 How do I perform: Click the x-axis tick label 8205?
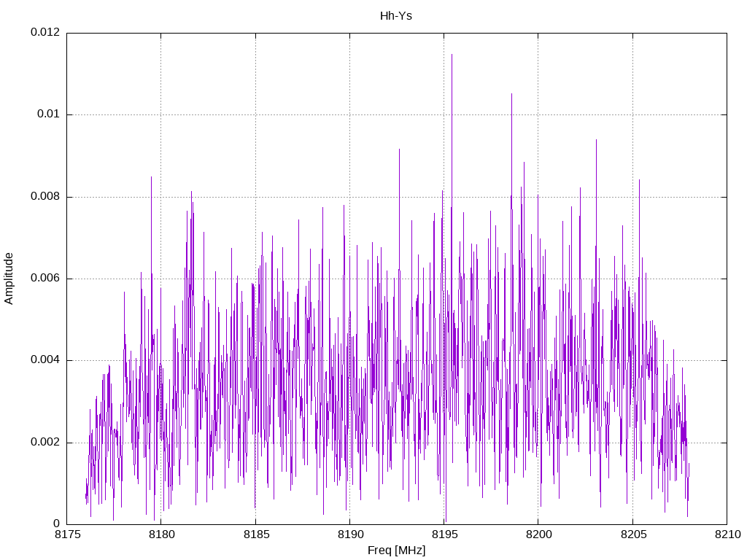633,534
